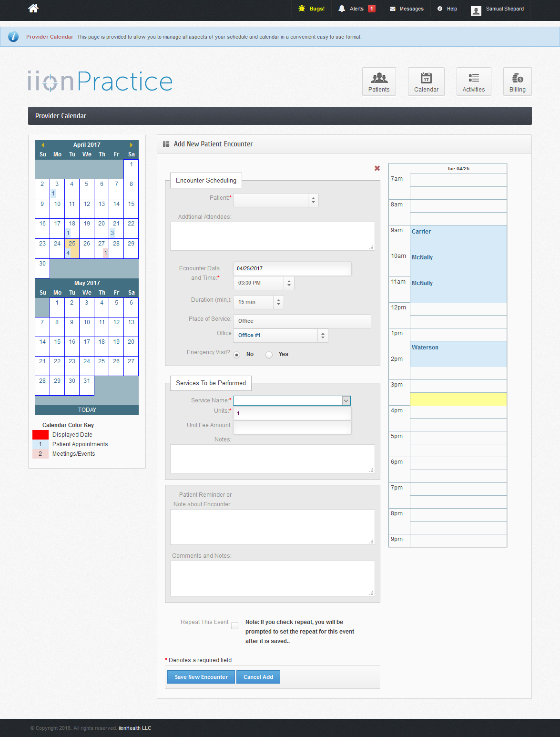Screen dimensions: 560x737
Task: Open the Messages envelope
Action: coord(393,9)
